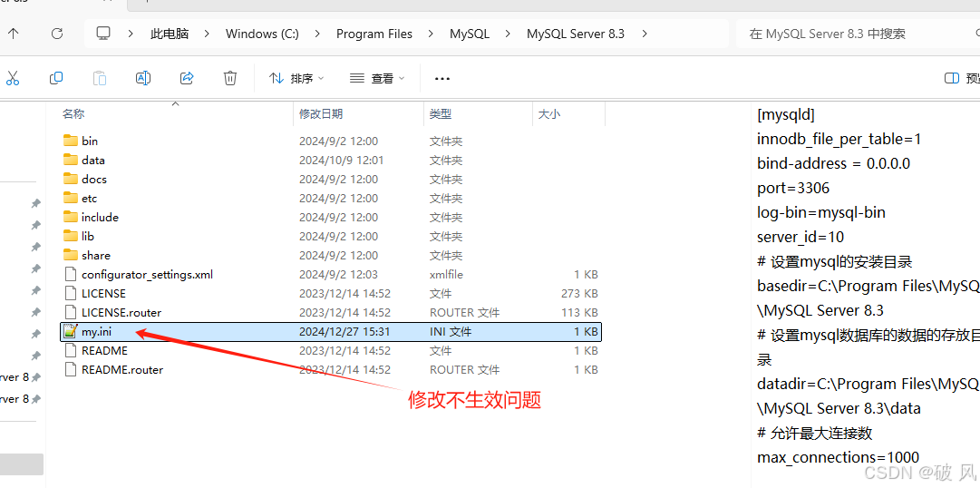This screenshot has width=980, height=488.
Task: Click date 2024/10/9 12:01 of data folder
Action: [341, 161]
